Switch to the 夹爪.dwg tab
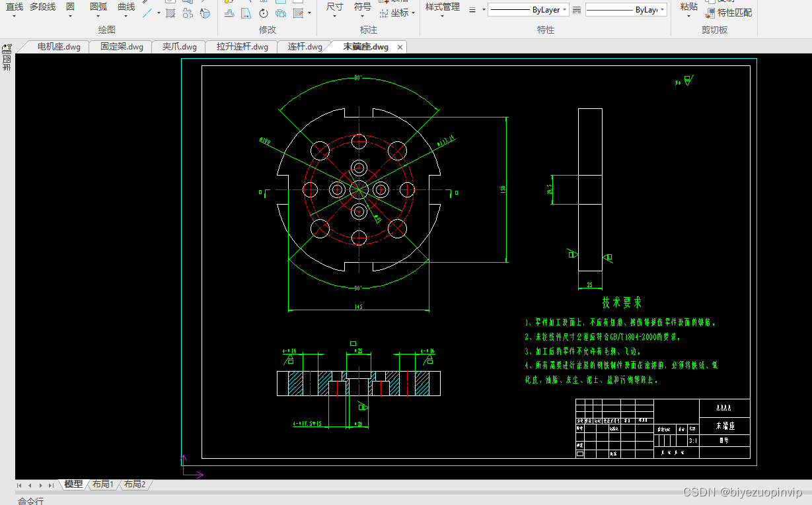Screen dimensions: 812x505 (x=180, y=47)
